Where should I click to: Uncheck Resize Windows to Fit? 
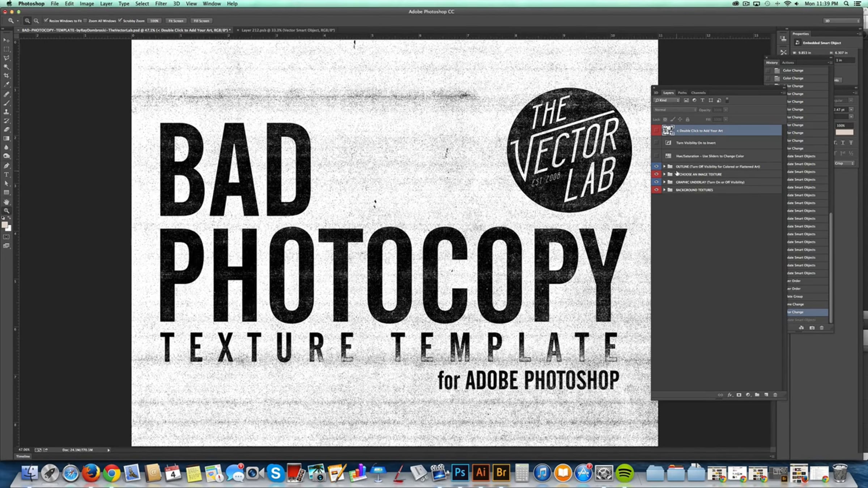click(46, 21)
